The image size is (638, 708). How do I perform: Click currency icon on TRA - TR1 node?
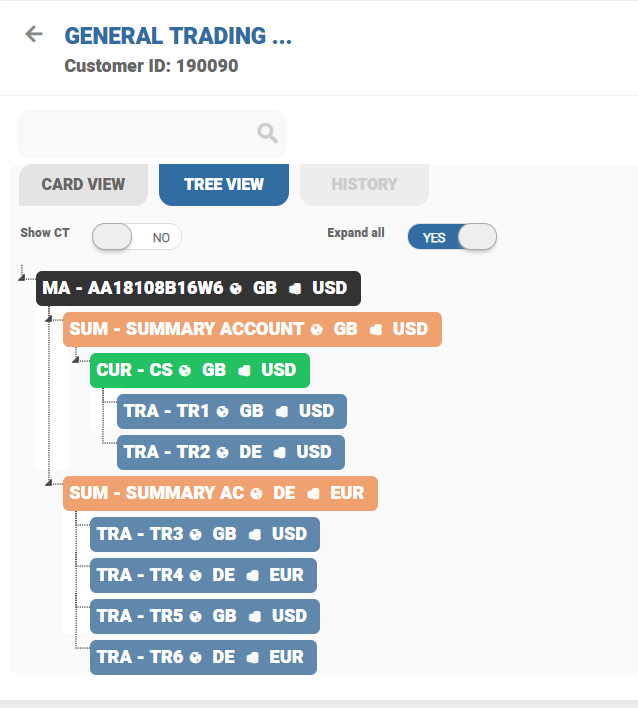pos(282,411)
